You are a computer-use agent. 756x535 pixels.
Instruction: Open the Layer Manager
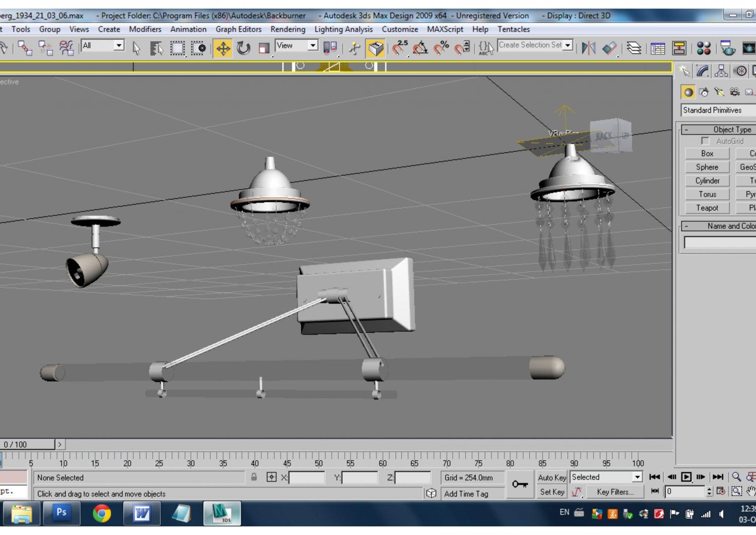click(635, 48)
